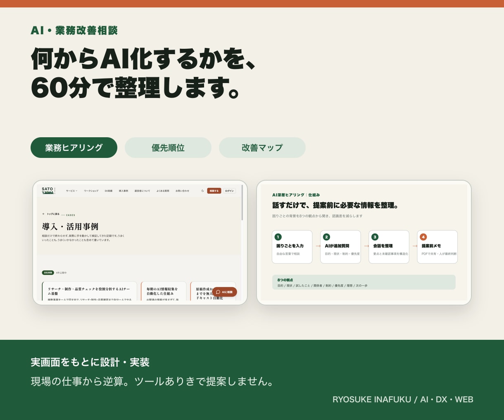Click the AI深層ヒアリング label
The height and width of the screenshot is (420, 504).
[x=288, y=195]
